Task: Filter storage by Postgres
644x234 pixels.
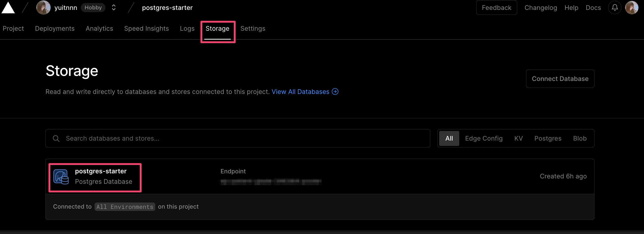Action: click(x=548, y=138)
